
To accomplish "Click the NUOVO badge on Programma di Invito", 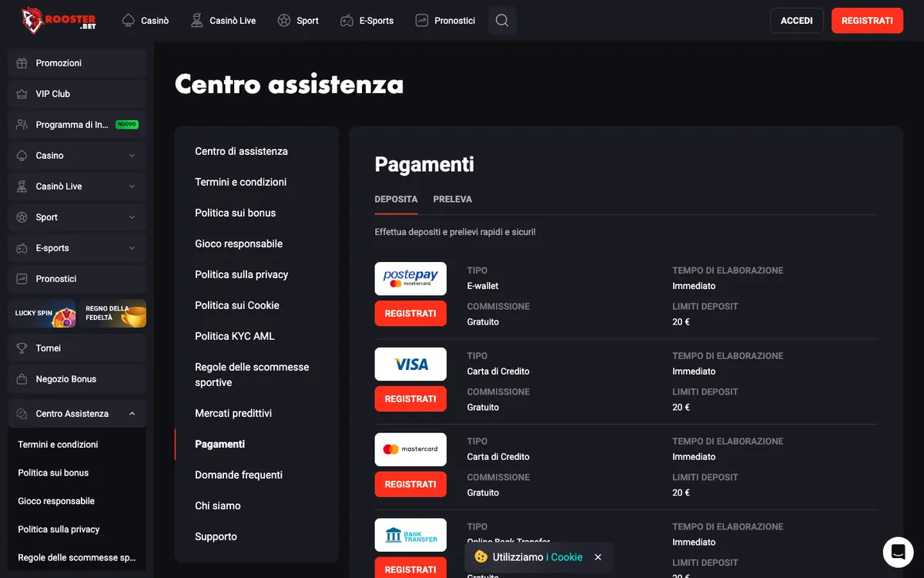I will tap(127, 124).
